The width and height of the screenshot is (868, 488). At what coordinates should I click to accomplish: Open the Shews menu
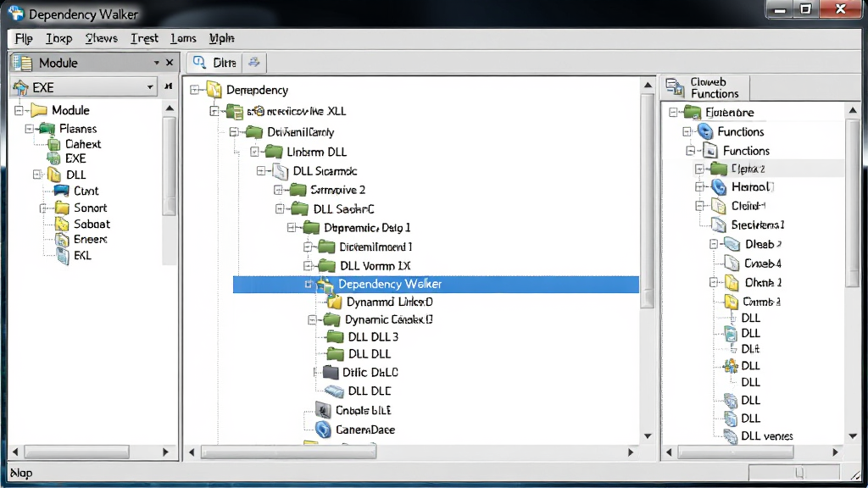(x=102, y=38)
